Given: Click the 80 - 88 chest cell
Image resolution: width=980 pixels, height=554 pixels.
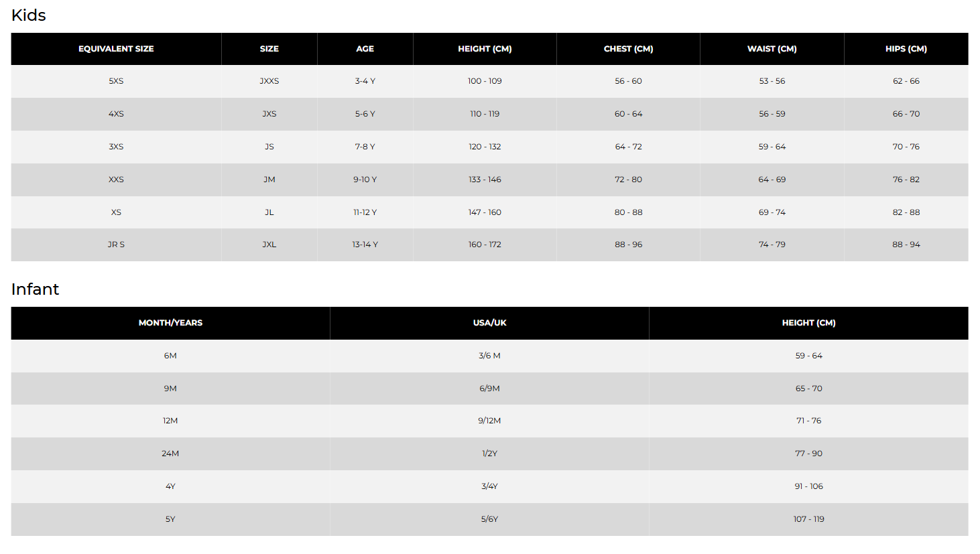Looking at the screenshot, I should pyautogui.click(x=628, y=212).
